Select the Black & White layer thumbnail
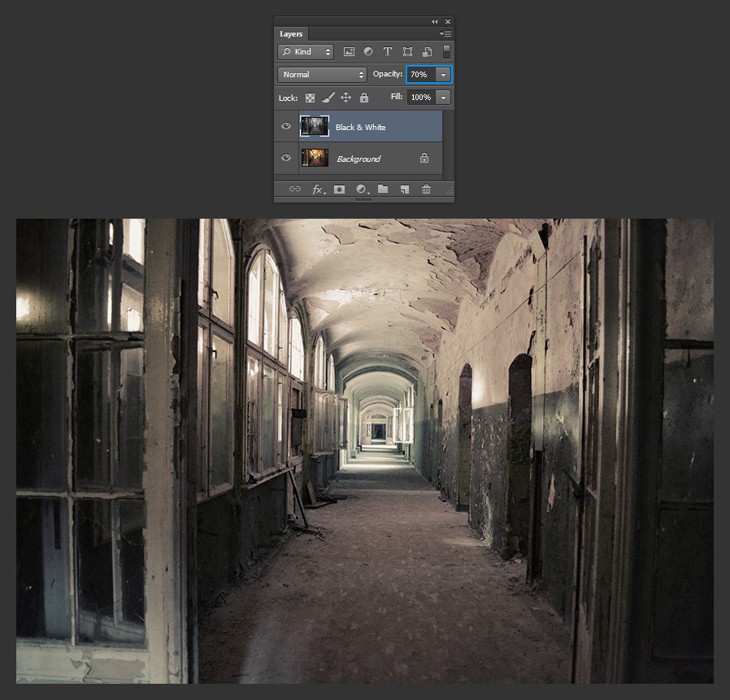Screen dimensions: 730x700 click(x=315, y=126)
